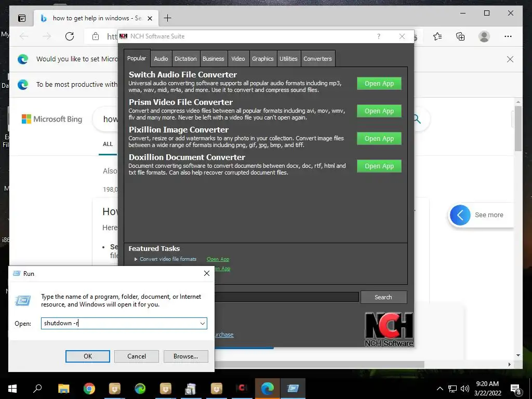Dismiss the Edge default browser banner
Screen dimensions: 532x399
tap(510, 59)
